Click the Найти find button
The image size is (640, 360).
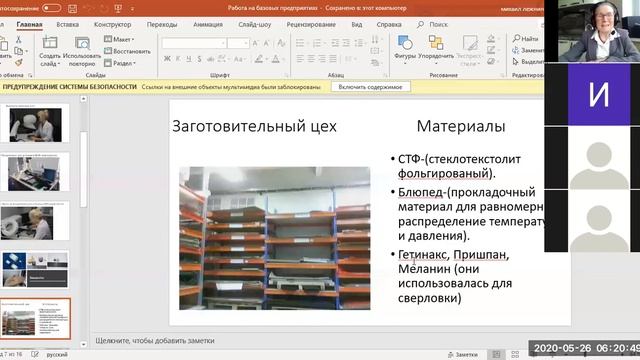click(x=526, y=39)
